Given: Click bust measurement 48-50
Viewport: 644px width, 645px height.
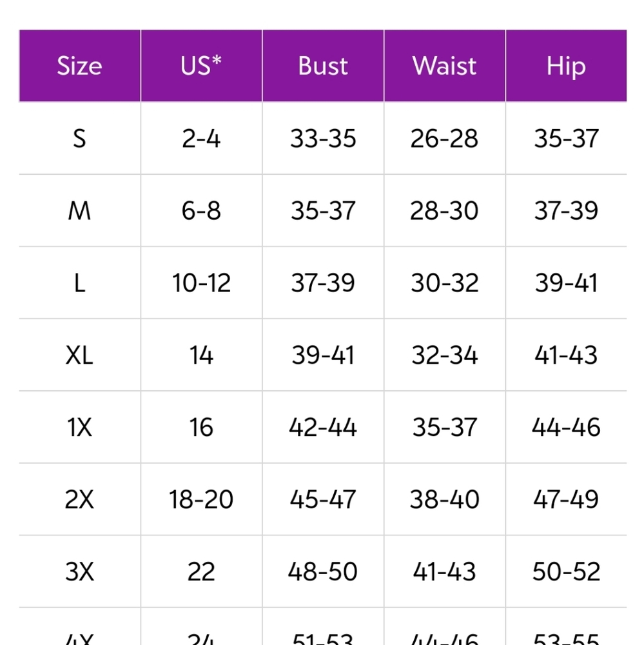Looking at the screenshot, I should tap(323, 571).
